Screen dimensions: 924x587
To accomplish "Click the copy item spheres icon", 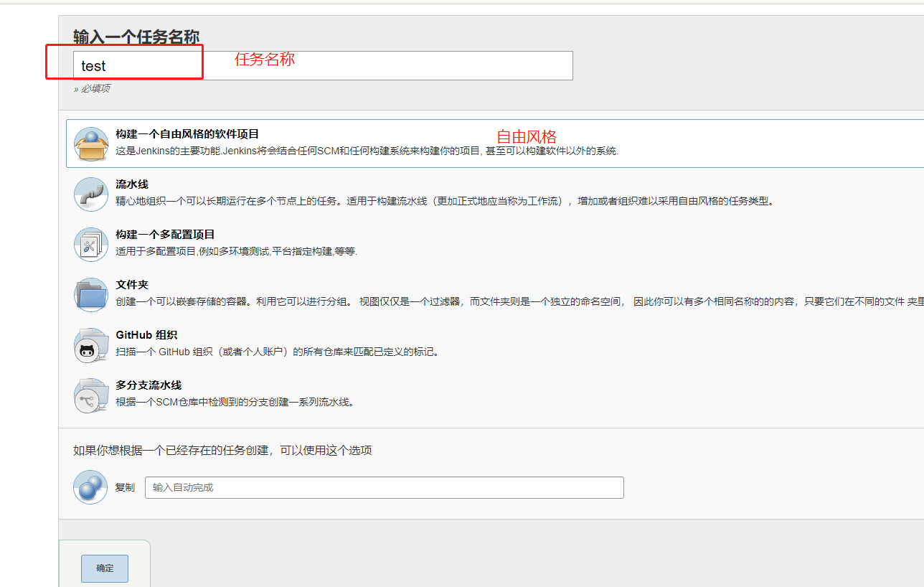I will click(x=90, y=487).
